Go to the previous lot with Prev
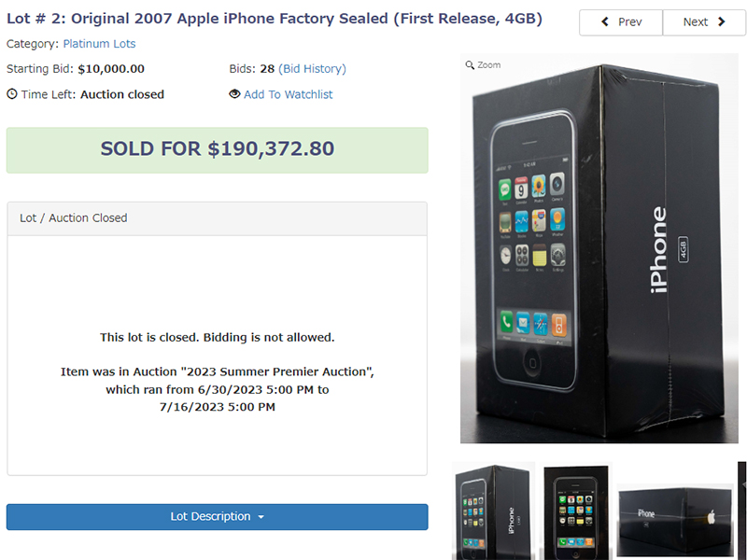747x560 pixels. tap(621, 22)
